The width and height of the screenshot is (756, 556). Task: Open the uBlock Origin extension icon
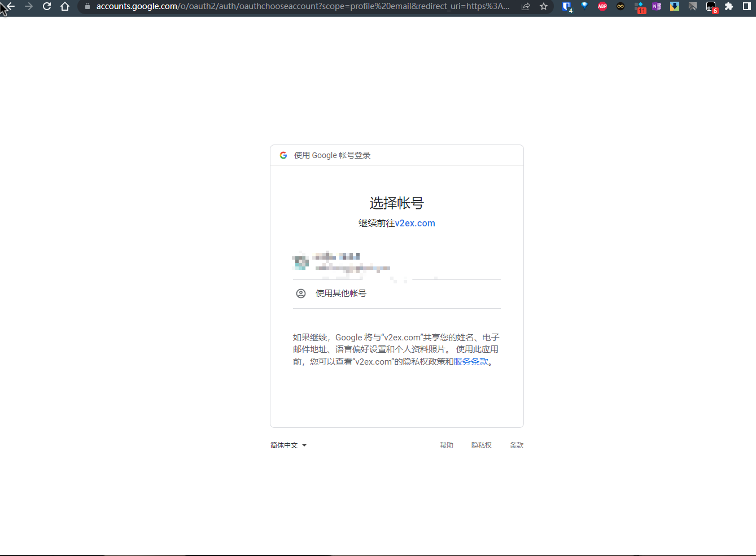pyautogui.click(x=566, y=6)
